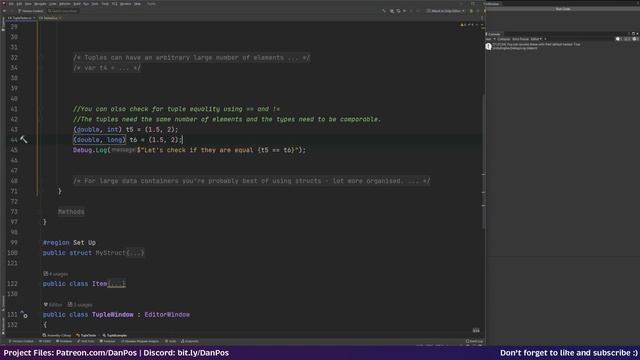This screenshot has width=640, height=360.
Task: Toggle error count filter in console
Action: pos(635,39)
